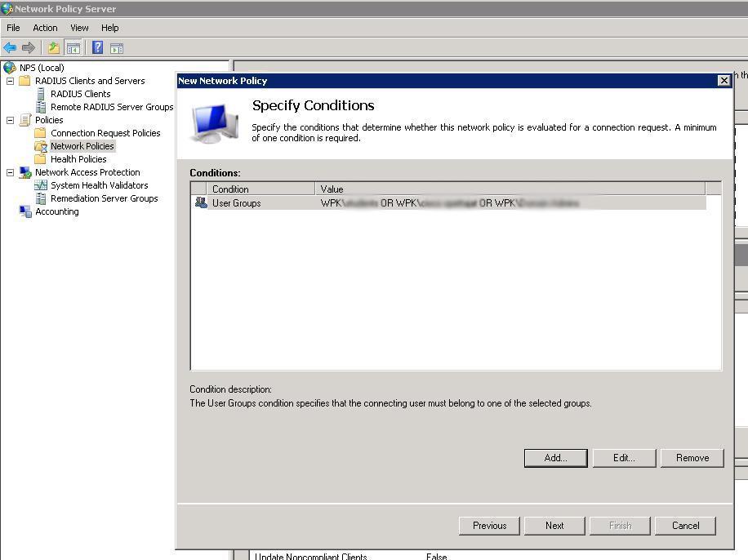Click the blurred WPK groups value cell
Viewport: 748px width, 560px height.
449,202
